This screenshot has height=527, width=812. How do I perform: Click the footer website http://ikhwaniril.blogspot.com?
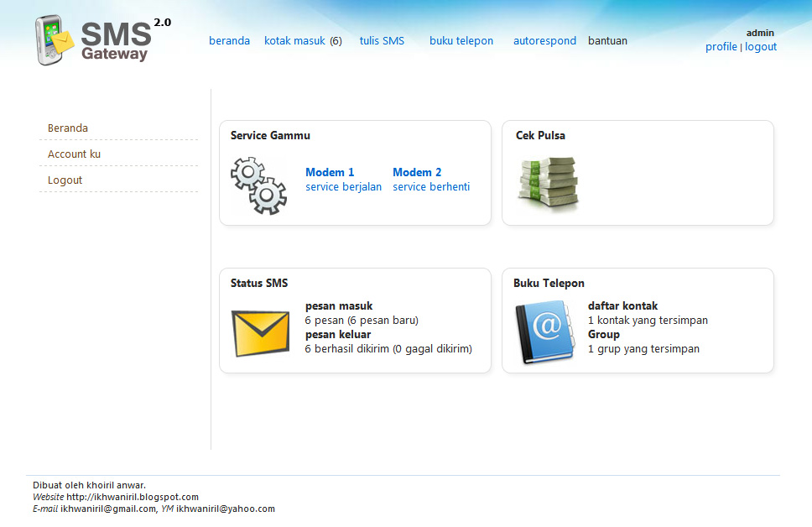coord(133,497)
